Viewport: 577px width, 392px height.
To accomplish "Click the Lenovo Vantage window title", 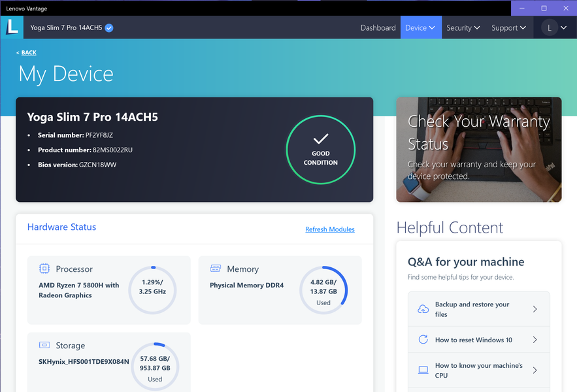I will tap(27, 8).
